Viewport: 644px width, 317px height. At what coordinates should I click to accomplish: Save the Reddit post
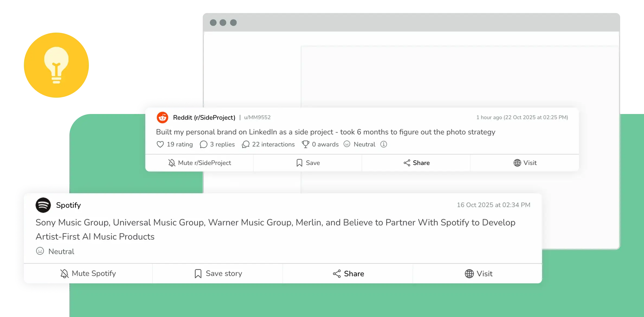[x=308, y=163]
